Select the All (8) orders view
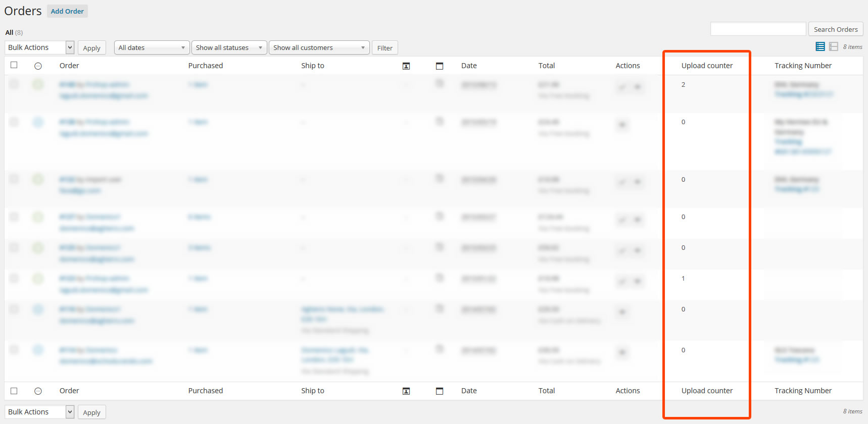 coord(10,33)
